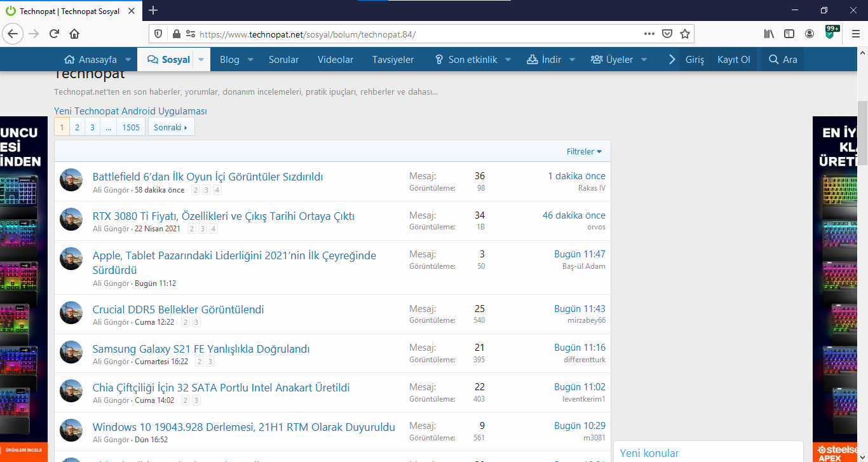Open the Sorular navigation item

[x=283, y=60]
